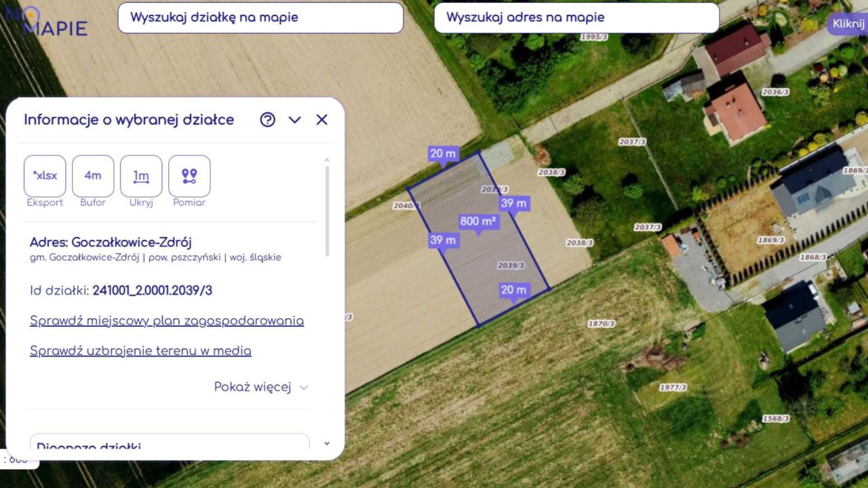868x488 pixels.
Task: Click the plot information panel scrollbar thumb
Action: 327,211
